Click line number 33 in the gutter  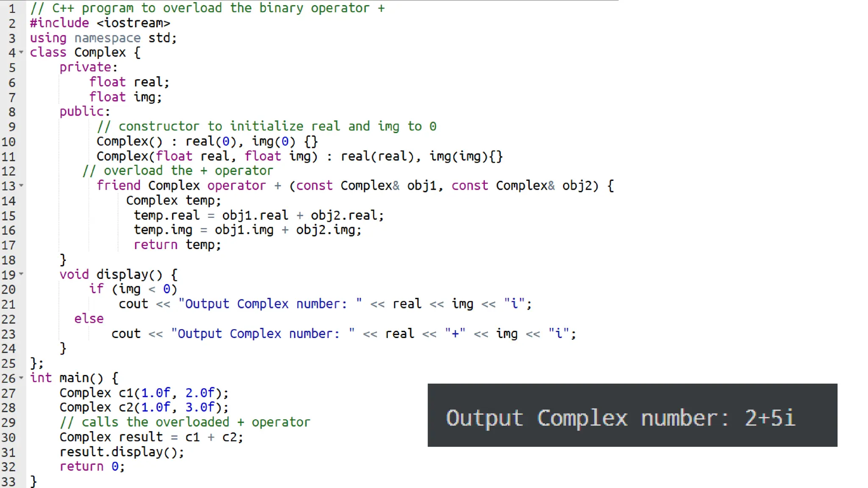(8, 482)
